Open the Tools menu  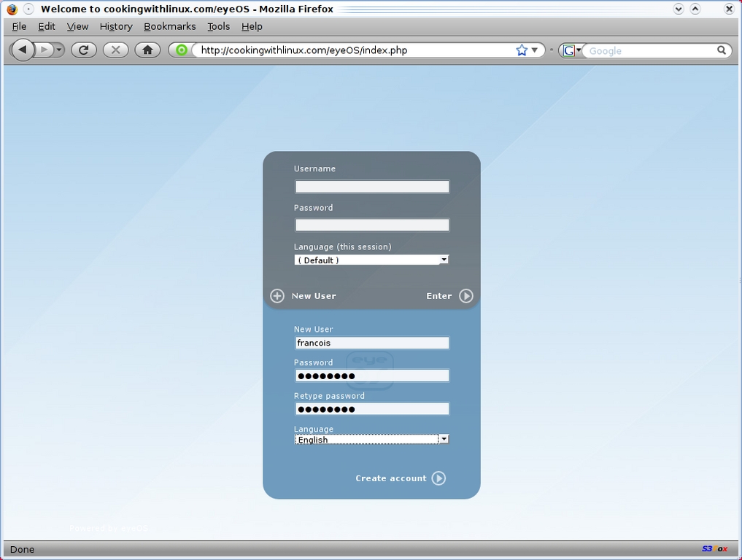click(218, 26)
